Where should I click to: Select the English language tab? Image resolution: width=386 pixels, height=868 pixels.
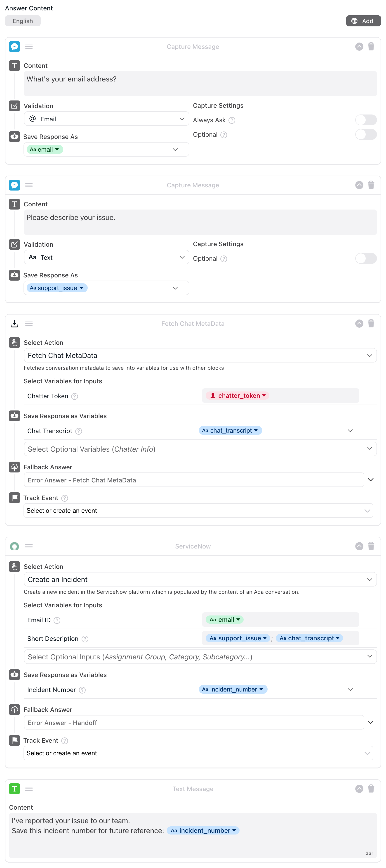tap(23, 21)
